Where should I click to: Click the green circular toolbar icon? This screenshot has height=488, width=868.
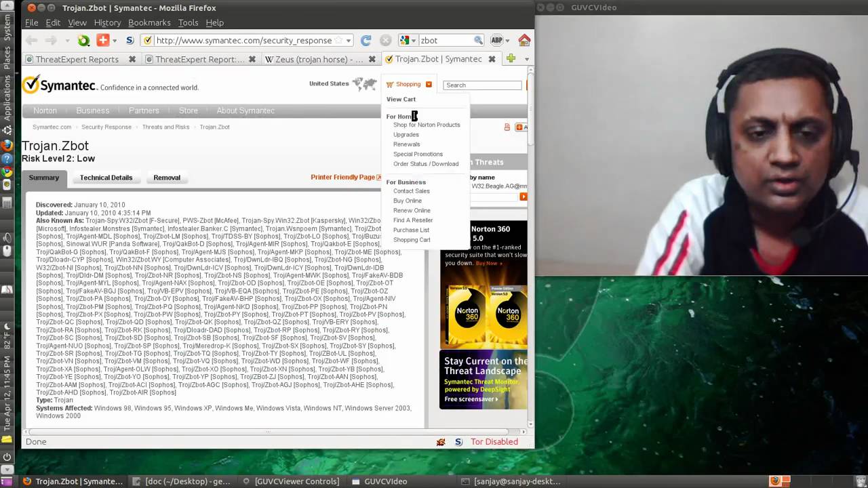click(x=83, y=41)
